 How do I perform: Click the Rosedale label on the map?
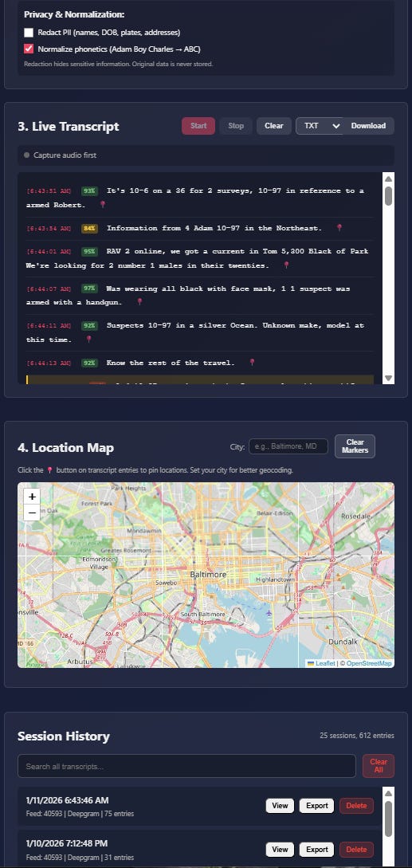[x=355, y=516]
